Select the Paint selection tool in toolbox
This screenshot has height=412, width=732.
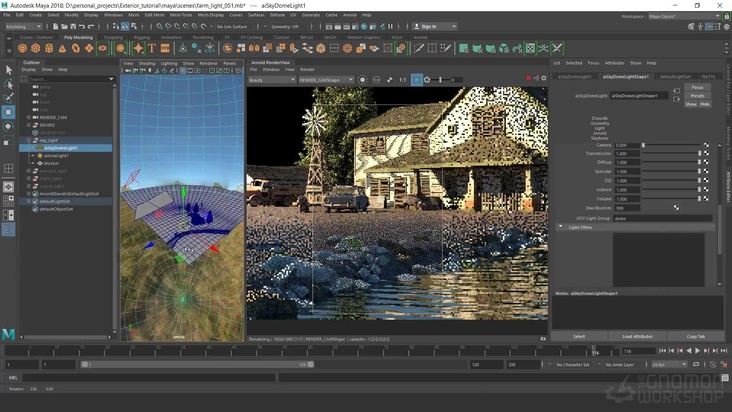8,98
